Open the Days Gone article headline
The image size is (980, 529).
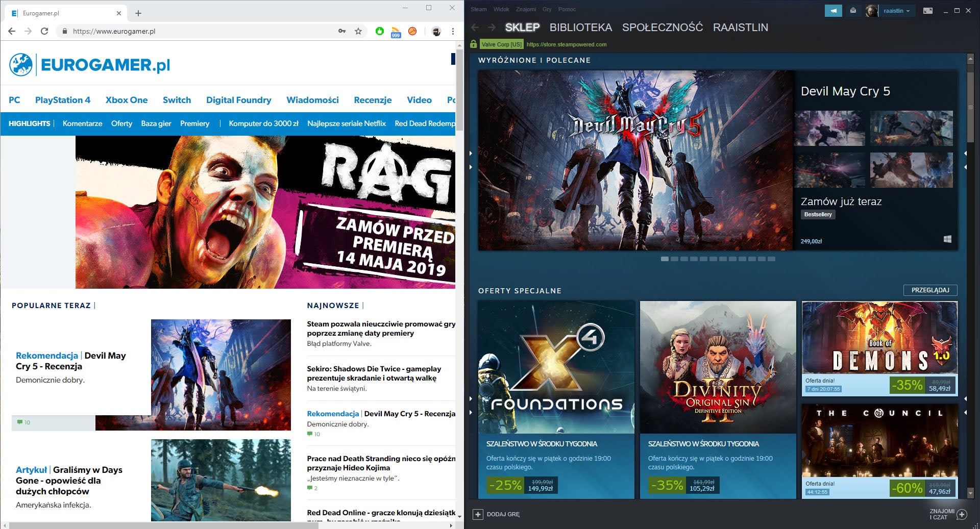click(69, 481)
